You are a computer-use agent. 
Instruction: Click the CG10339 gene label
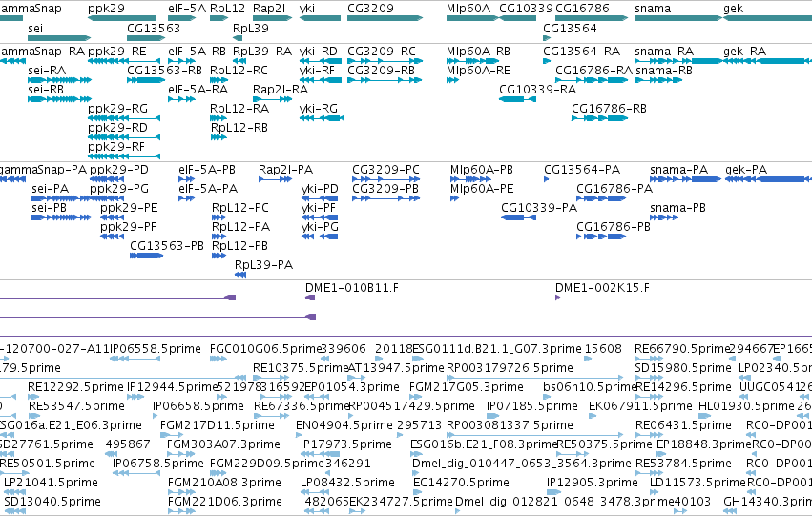pos(526,9)
